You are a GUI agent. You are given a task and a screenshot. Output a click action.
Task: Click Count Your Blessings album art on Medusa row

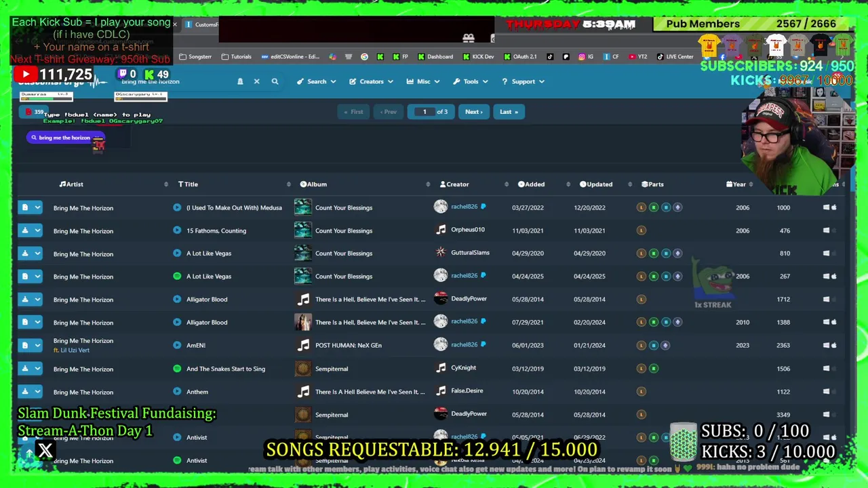[x=303, y=207]
